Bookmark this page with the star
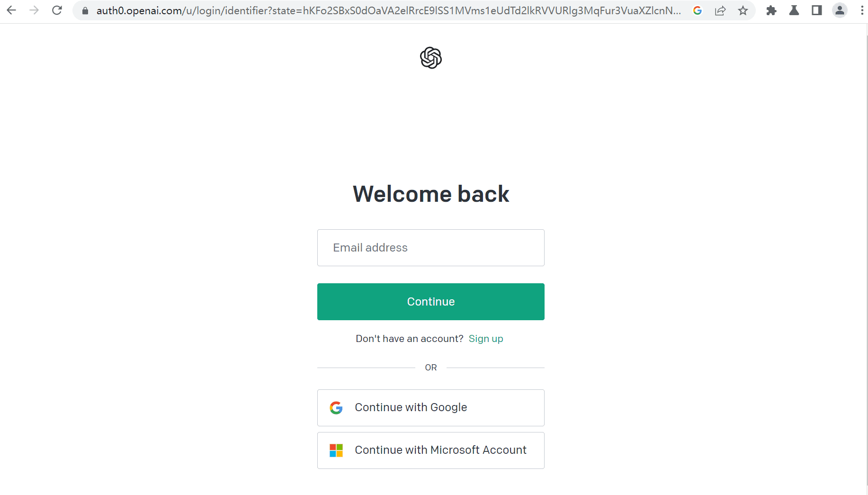The height and width of the screenshot is (495, 868). pos(743,10)
